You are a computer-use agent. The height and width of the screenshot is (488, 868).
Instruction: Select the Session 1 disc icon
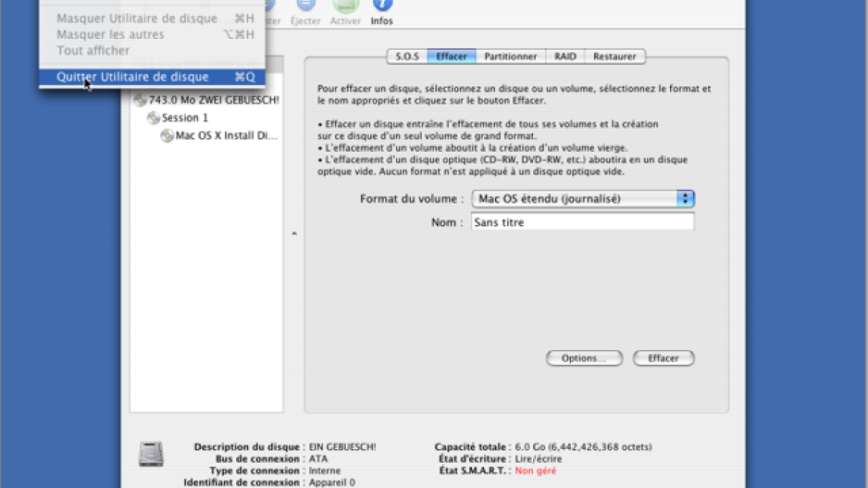(154, 118)
